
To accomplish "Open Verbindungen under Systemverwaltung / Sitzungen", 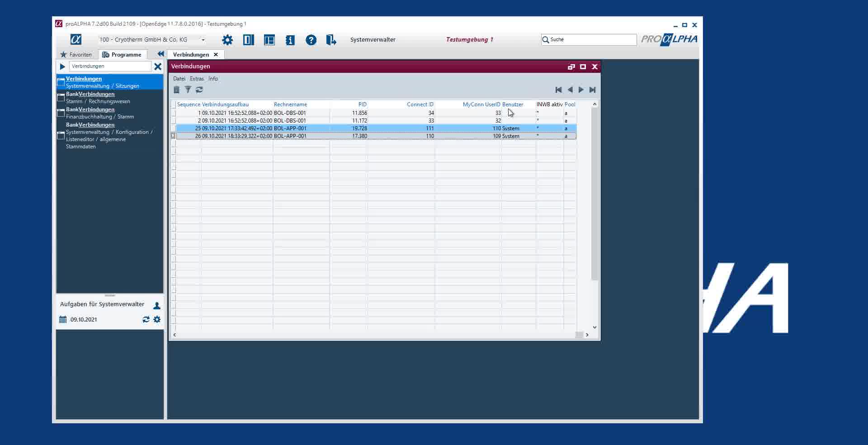I will [x=109, y=82].
